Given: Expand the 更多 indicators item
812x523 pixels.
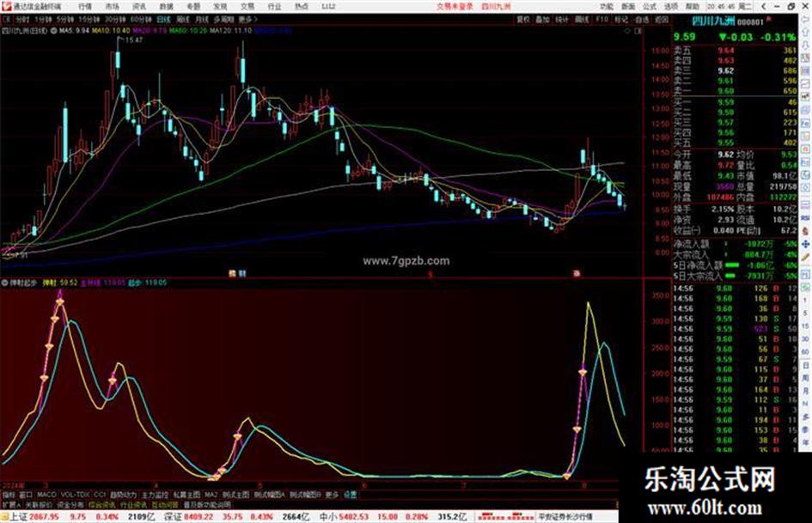Looking at the screenshot, I should [x=332, y=495].
